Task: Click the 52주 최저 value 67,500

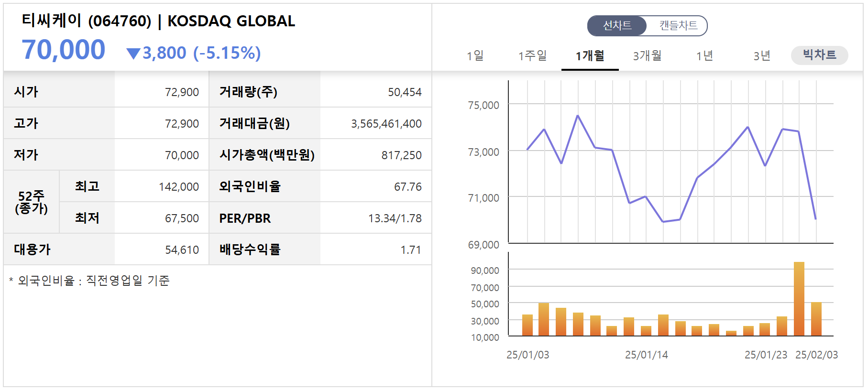Action: coord(182,218)
